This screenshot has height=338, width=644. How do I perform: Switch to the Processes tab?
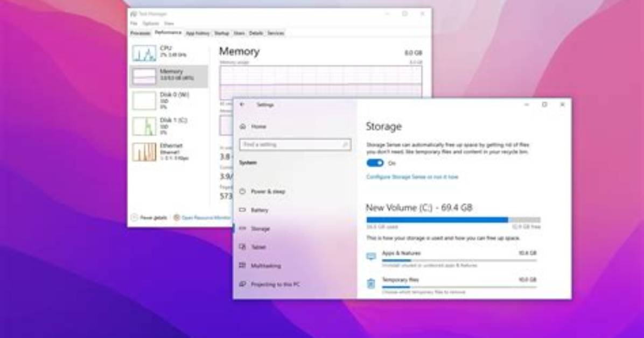[x=141, y=33]
